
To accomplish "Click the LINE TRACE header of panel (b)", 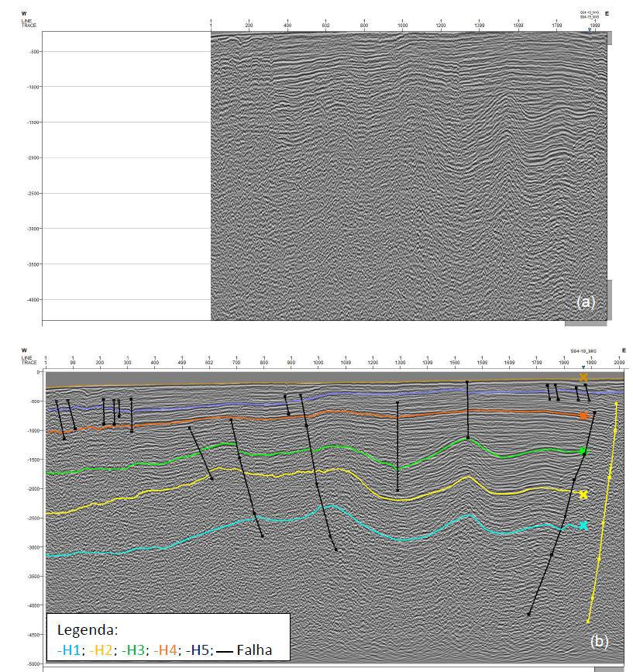I will (29, 360).
